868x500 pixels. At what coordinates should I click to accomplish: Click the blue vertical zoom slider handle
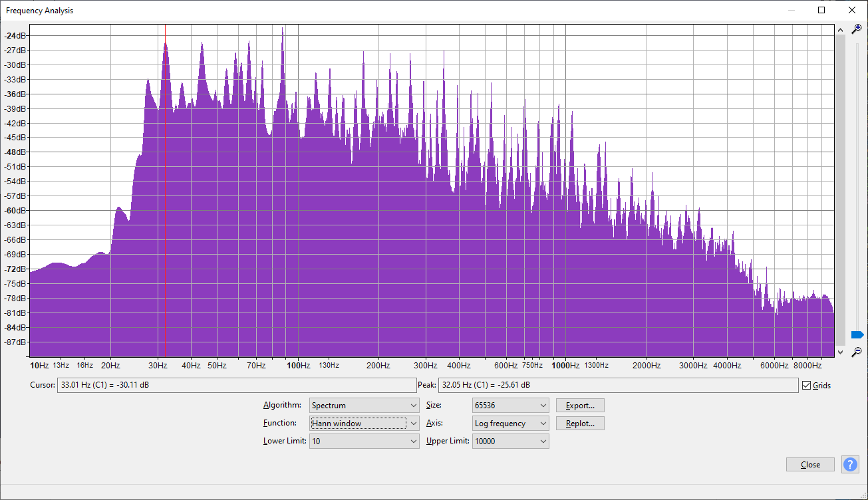tap(857, 334)
